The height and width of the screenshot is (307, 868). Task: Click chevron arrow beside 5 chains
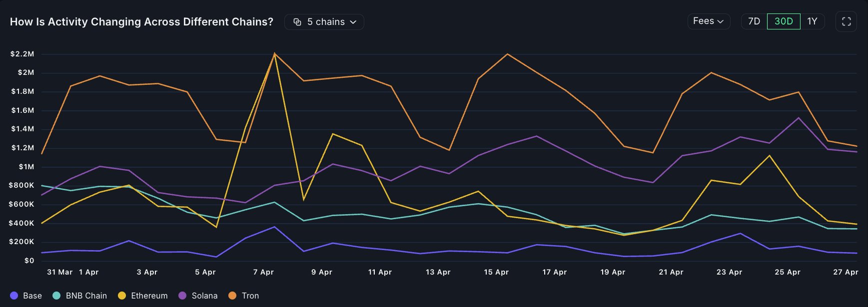tap(353, 22)
